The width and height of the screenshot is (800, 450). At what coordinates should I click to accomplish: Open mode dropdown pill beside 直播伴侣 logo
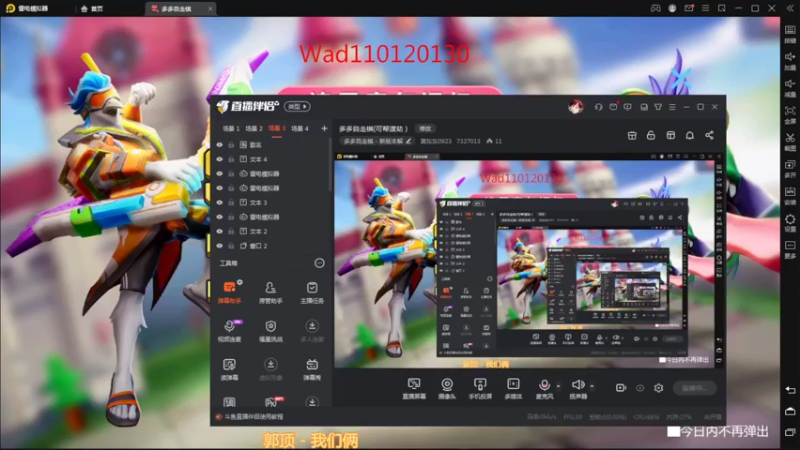pos(297,107)
